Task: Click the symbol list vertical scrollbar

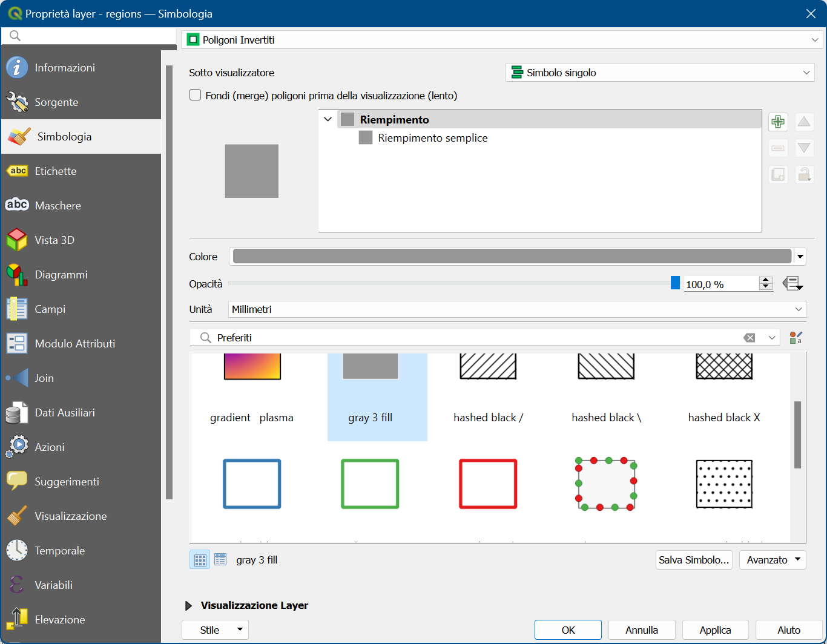Action: click(797, 435)
